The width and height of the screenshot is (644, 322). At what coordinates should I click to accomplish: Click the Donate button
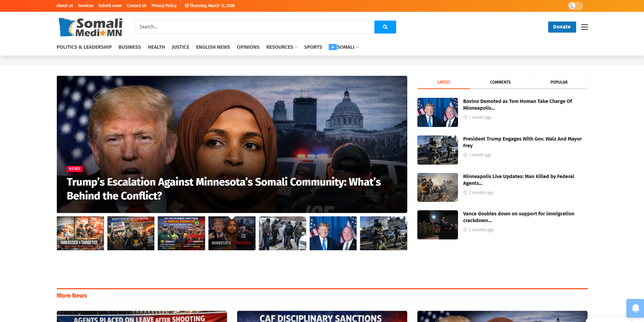coord(562,27)
